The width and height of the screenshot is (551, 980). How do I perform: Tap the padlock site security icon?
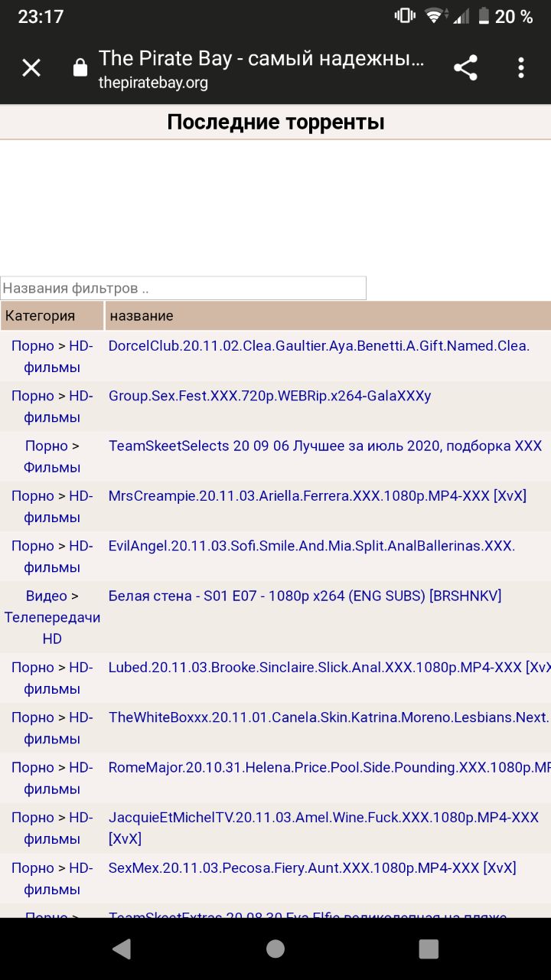(x=80, y=68)
